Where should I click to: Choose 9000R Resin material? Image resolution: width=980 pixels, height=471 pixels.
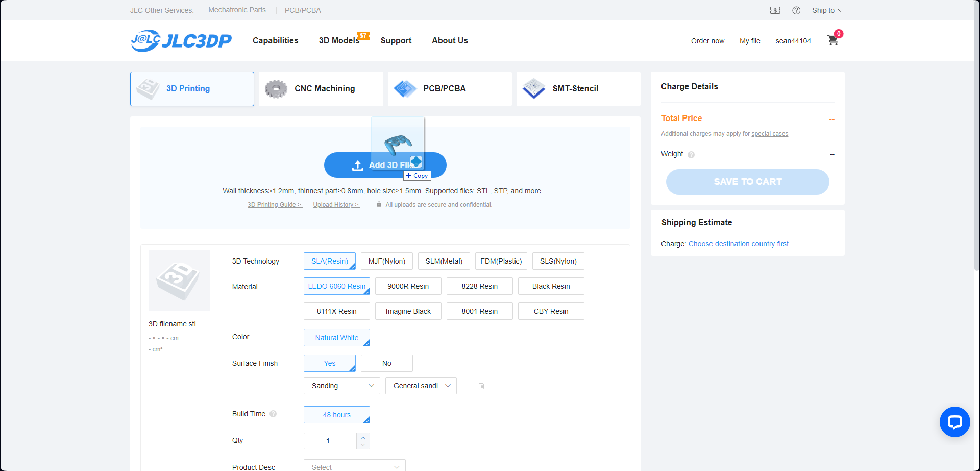pos(408,286)
